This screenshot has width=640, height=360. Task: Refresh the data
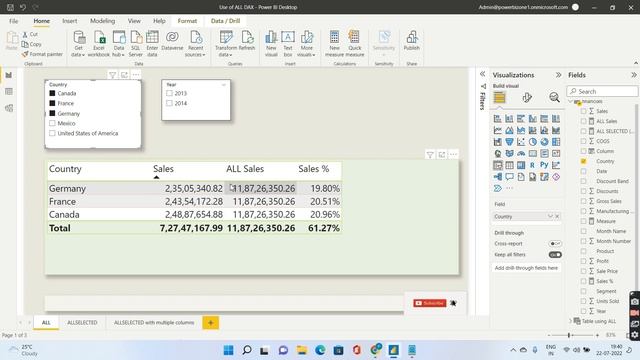click(x=247, y=41)
